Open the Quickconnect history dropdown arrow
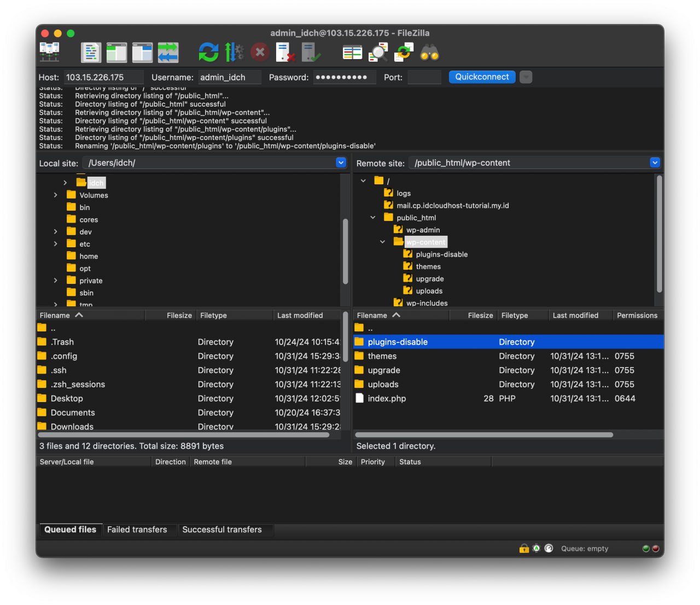Viewport: 700px width, 605px height. (x=526, y=77)
